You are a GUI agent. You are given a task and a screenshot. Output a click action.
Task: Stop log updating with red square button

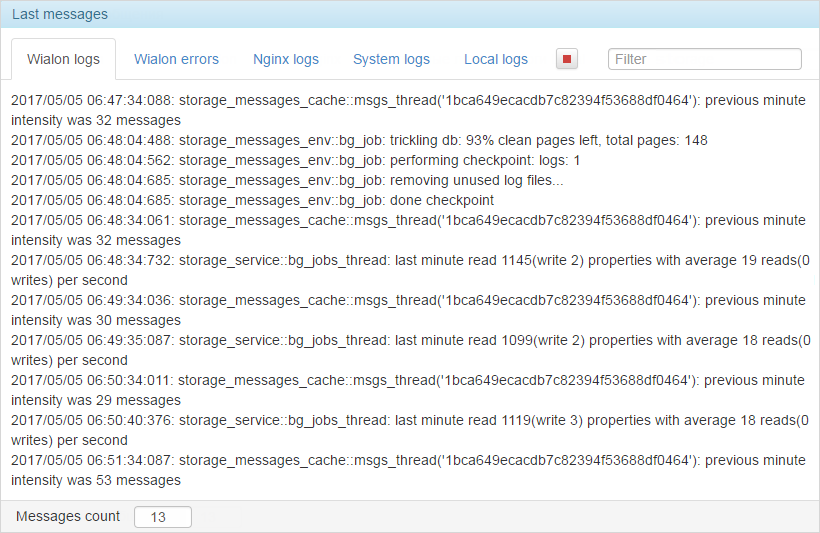[x=566, y=59]
